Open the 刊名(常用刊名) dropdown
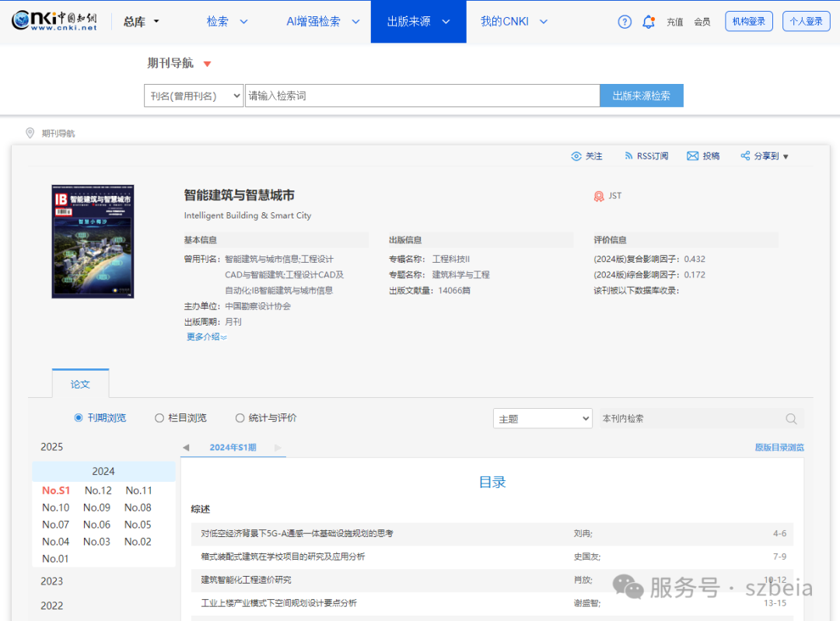Image resolution: width=840 pixels, height=621 pixels. (x=194, y=95)
